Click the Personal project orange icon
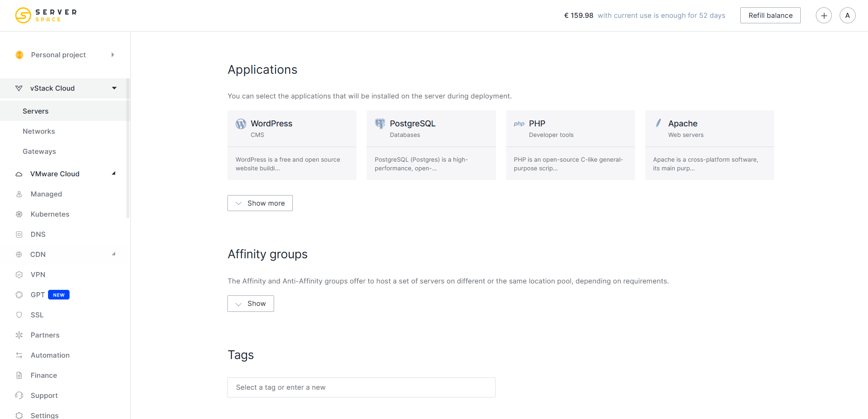Viewport: 868px width, 419px height. tap(19, 55)
